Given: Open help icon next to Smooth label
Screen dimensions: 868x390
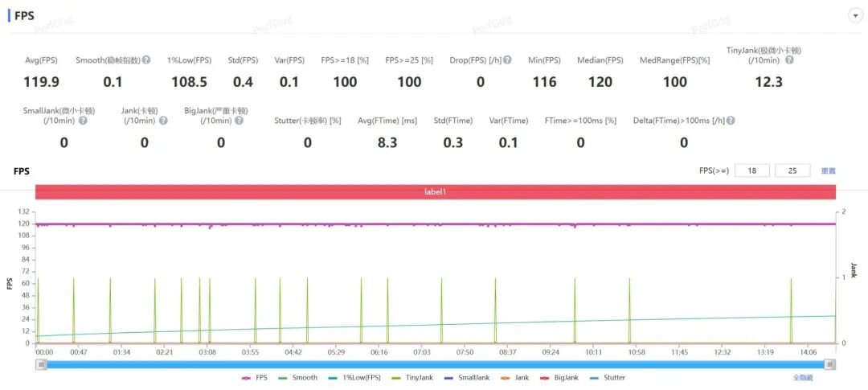Looking at the screenshot, I should coord(146,60).
